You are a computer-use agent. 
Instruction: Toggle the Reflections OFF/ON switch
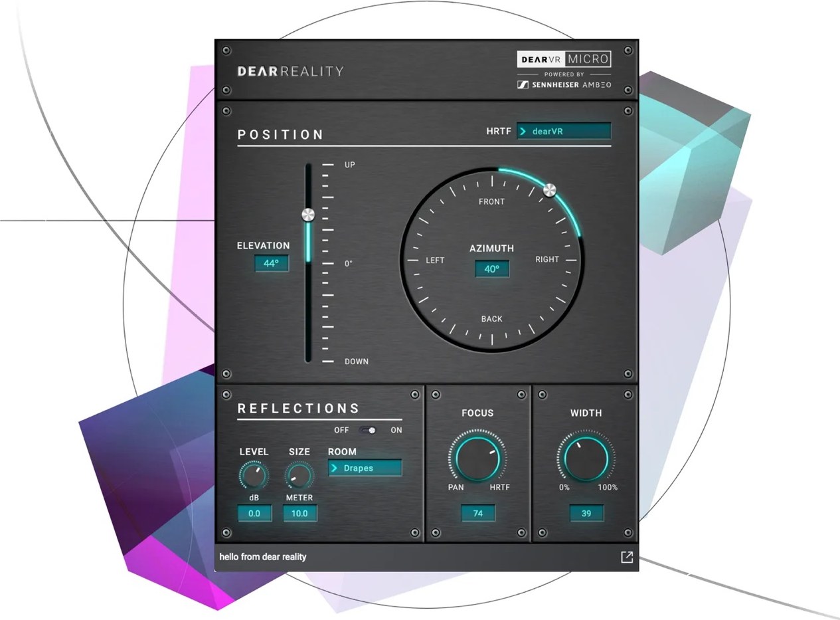tap(369, 430)
